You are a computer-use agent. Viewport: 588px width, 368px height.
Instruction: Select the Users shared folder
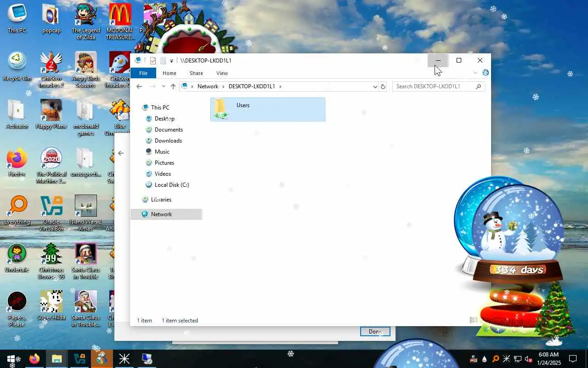[268, 109]
